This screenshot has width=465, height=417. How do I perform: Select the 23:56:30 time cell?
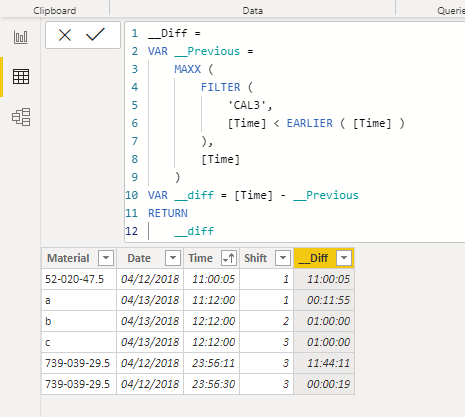211,384
